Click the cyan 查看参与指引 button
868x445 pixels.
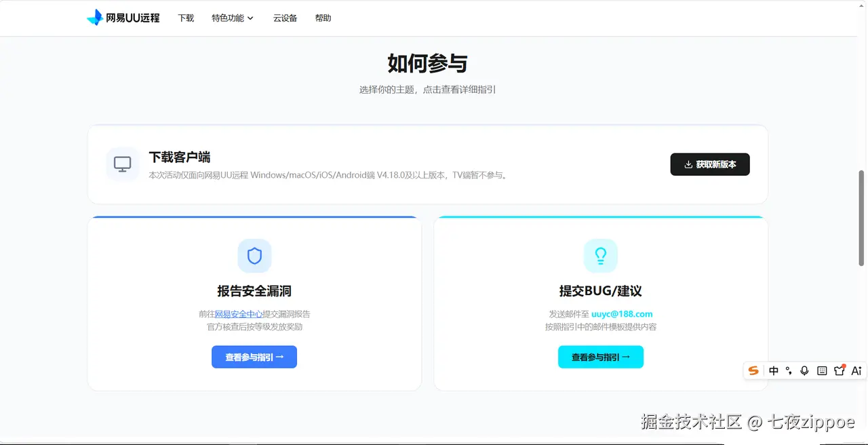[601, 357]
